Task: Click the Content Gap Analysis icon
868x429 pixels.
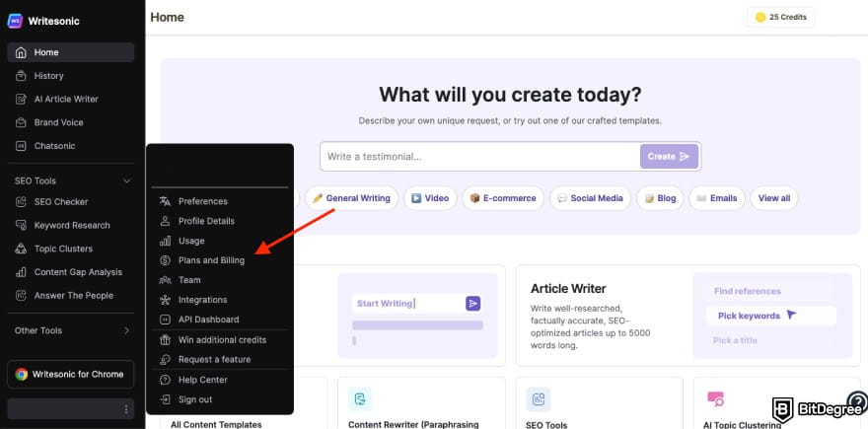Action: click(21, 272)
